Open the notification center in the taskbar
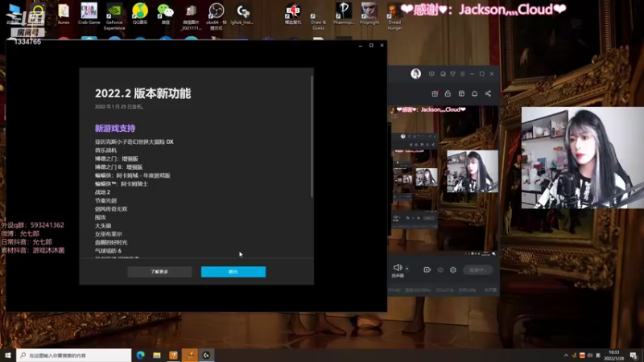 (x=634, y=356)
